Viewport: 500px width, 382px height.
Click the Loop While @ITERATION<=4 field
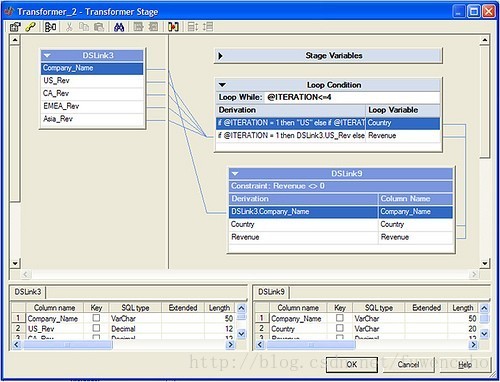coord(352,97)
